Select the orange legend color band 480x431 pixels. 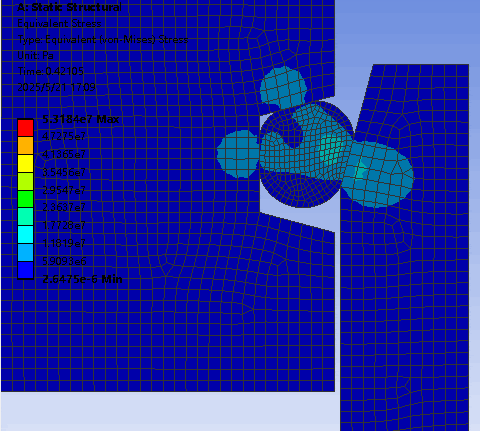[x=25, y=146]
